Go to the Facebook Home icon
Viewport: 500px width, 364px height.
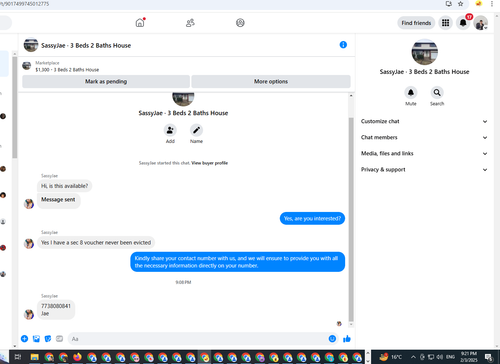pos(140,23)
